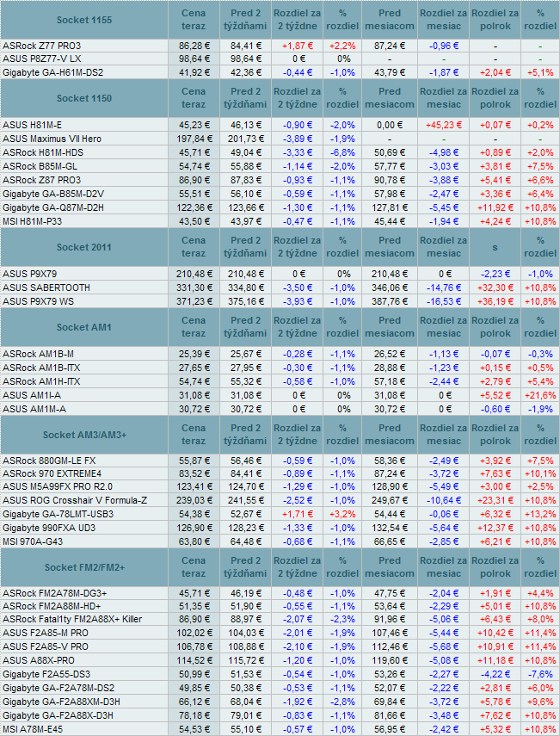Select the ASRock AM1B-ITX product name
This screenshot has width=560, height=736.
(x=41, y=368)
